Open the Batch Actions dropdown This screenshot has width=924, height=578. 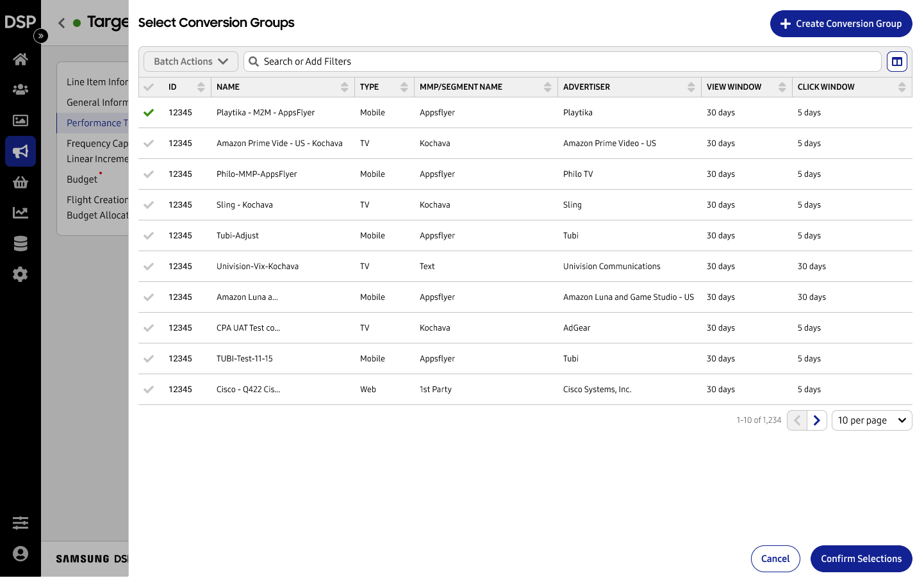(x=191, y=62)
